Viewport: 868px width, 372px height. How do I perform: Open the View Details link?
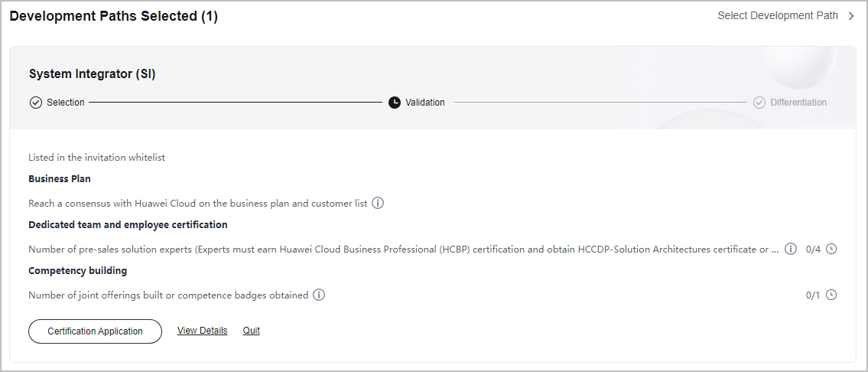click(202, 331)
